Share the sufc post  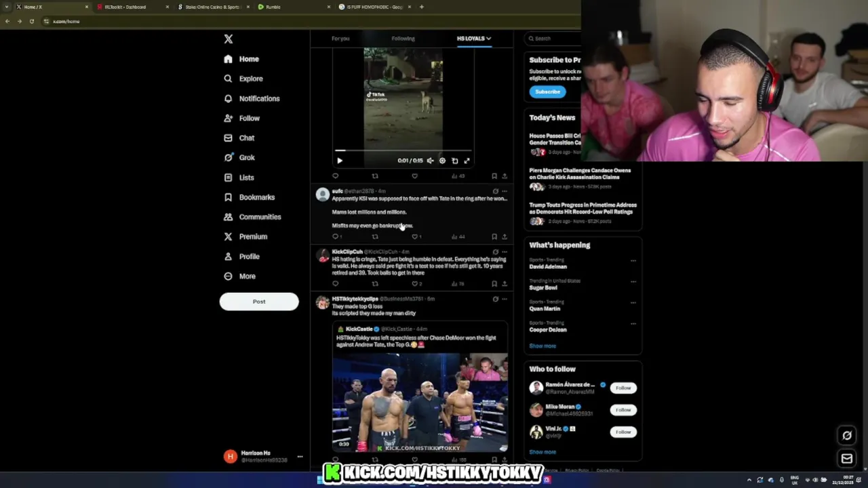click(504, 237)
